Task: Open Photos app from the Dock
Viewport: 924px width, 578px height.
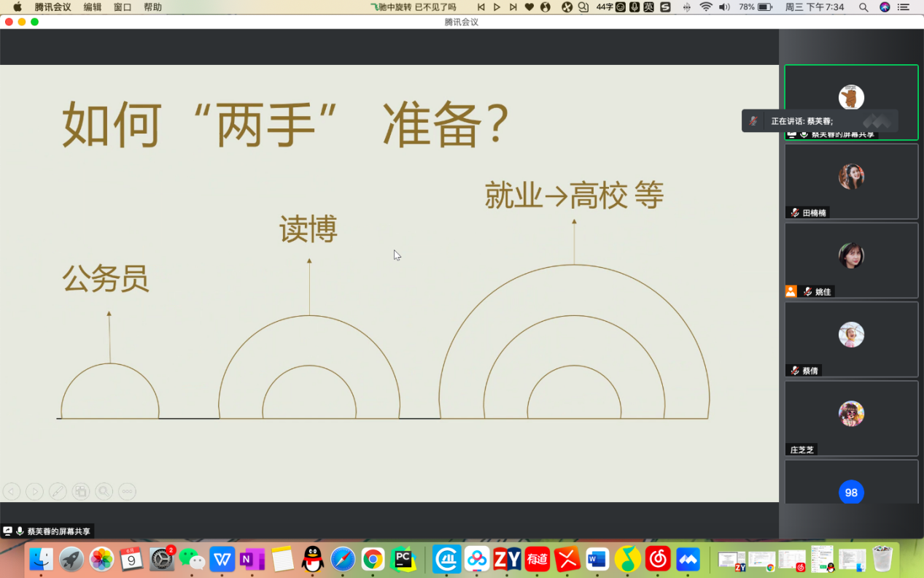Action: (101, 559)
